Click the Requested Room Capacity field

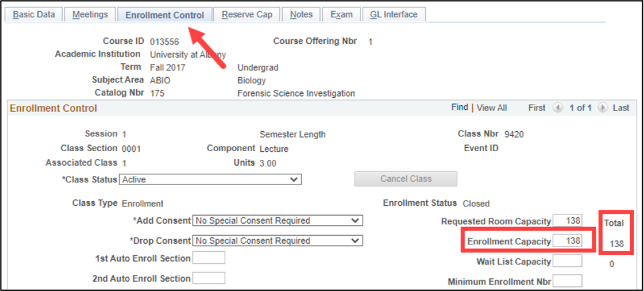pos(567,221)
